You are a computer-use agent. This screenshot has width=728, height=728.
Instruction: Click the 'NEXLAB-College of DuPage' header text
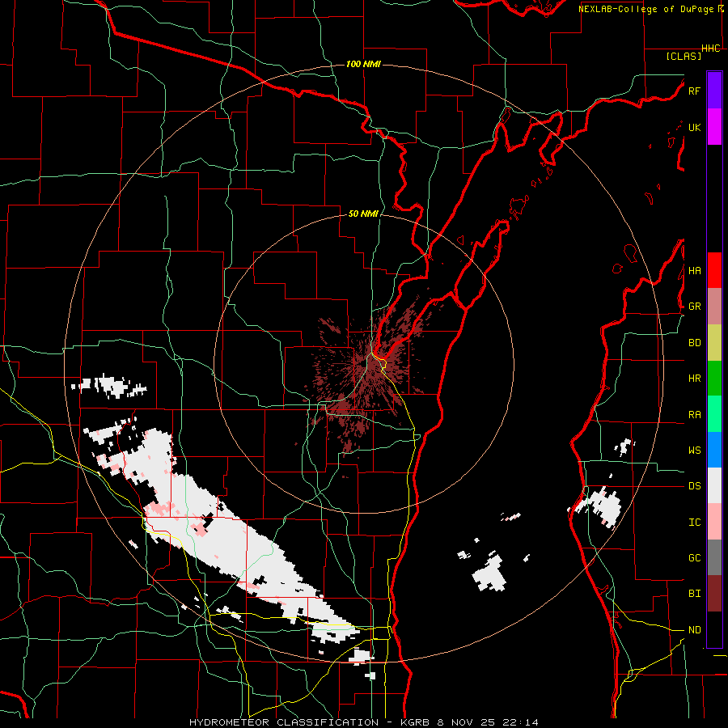pyautogui.click(x=645, y=9)
